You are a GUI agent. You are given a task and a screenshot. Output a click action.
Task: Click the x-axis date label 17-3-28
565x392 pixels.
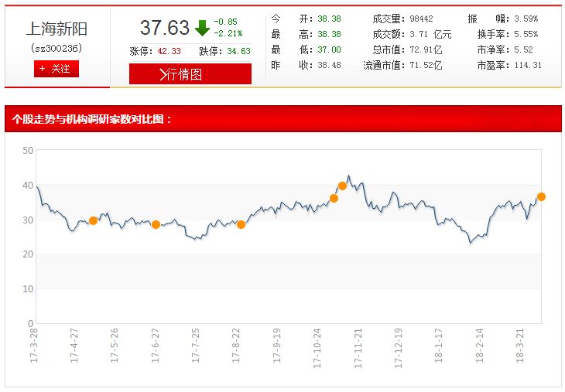[33, 346]
